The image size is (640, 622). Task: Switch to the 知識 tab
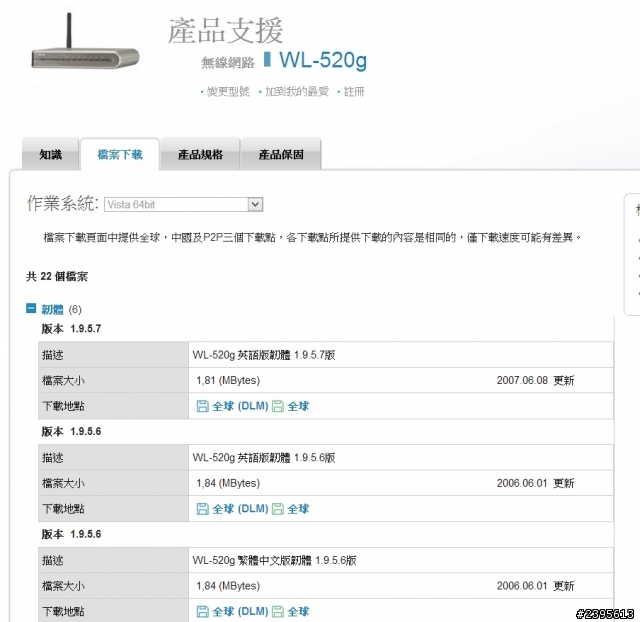click(x=51, y=154)
